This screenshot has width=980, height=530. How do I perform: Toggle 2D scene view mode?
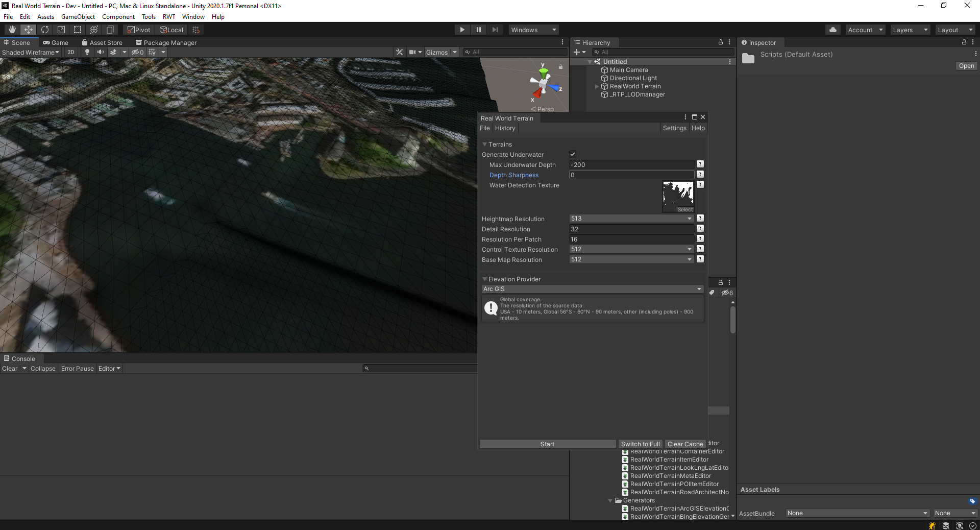click(71, 52)
